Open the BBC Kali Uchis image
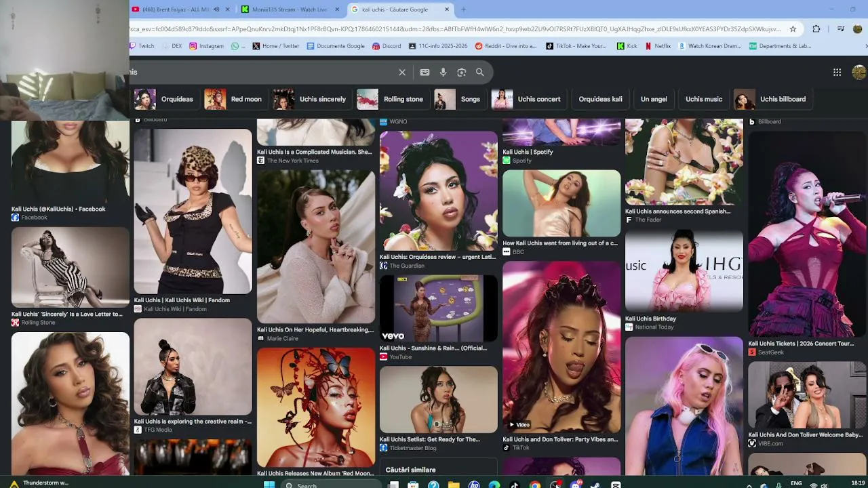Image resolution: width=868 pixels, height=488 pixels. [x=561, y=203]
